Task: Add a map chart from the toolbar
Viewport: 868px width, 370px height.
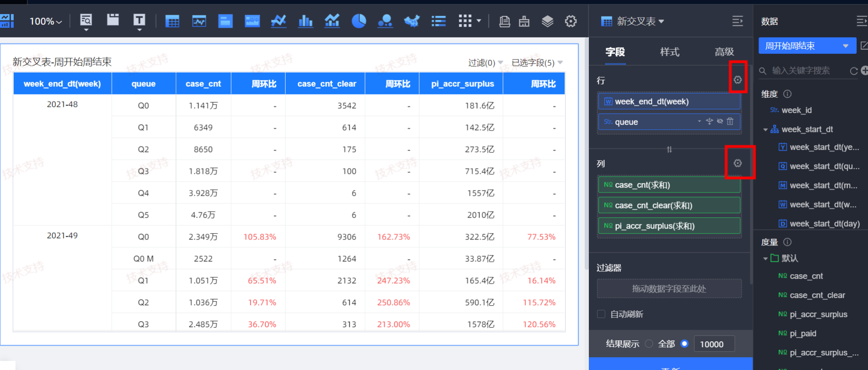Action: 411,21
